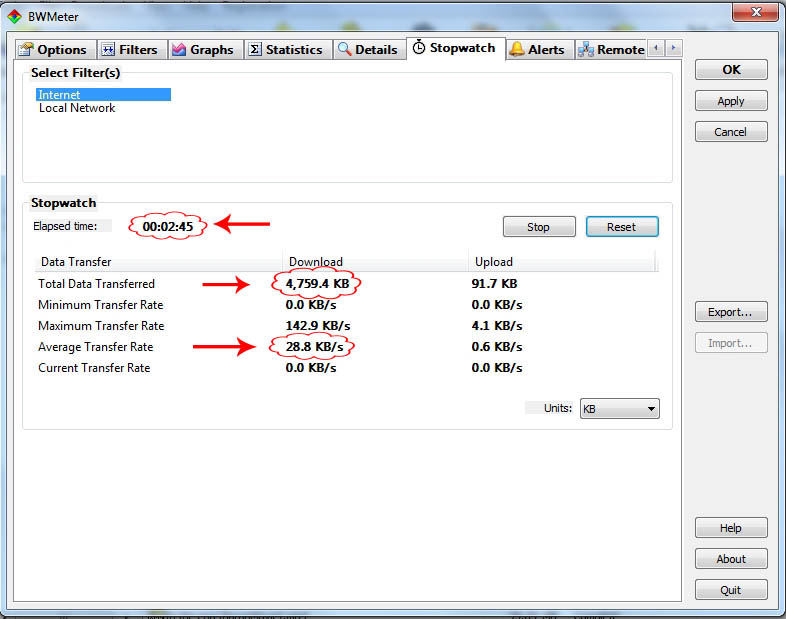Viewport: 786px width, 619px height.
Task: Click the Download column header
Action: [375, 262]
